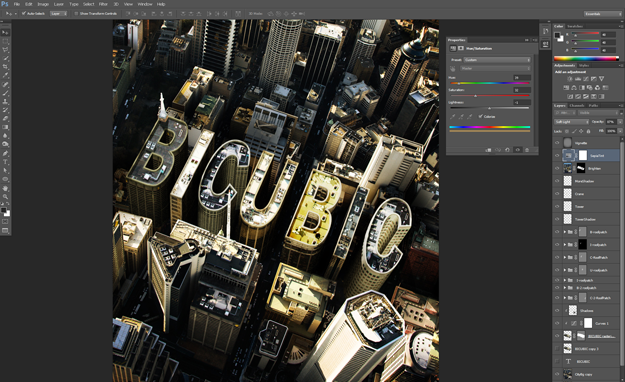Enable the Show Transform Controls checkbox
Screen dimensions: 625x382
(76, 14)
